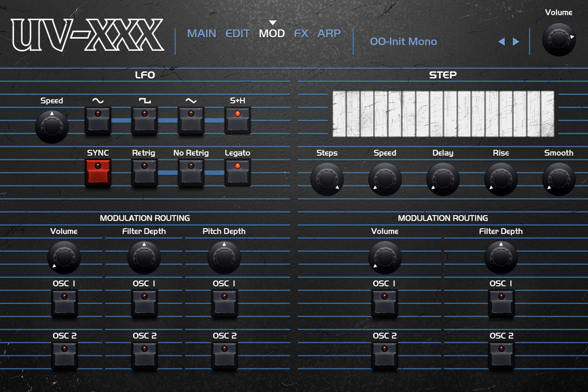Click the LFO Speed knob
588x392 pixels.
[x=52, y=127]
